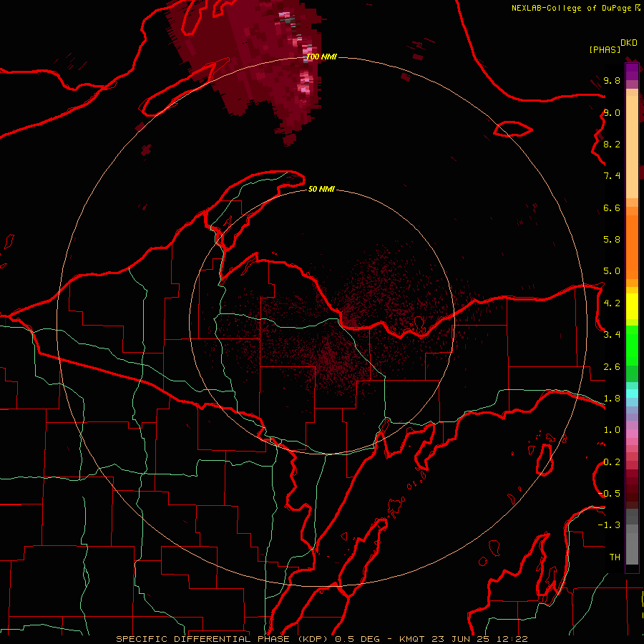Click the TH threshold label
644x644 pixels.
tap(615, 557)
